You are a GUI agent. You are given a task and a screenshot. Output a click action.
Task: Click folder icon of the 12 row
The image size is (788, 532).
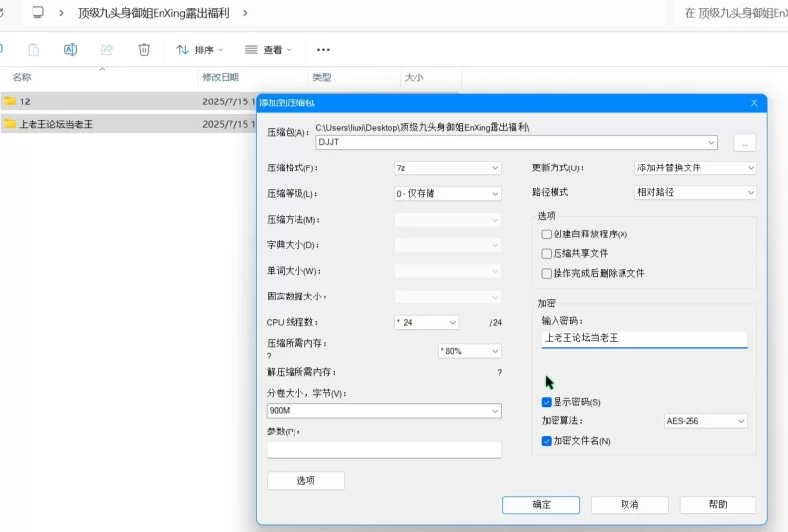pyautogui.click(x=10, y=101)
